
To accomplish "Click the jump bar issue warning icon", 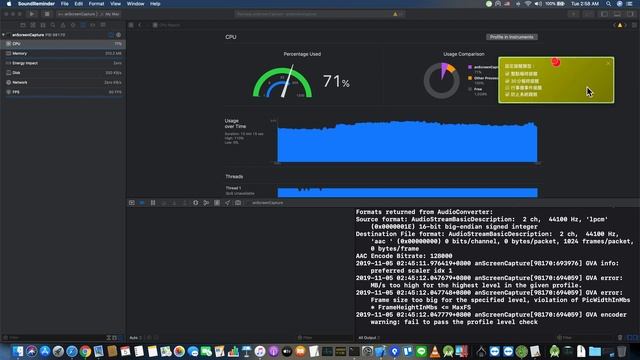I will point(620,25).
